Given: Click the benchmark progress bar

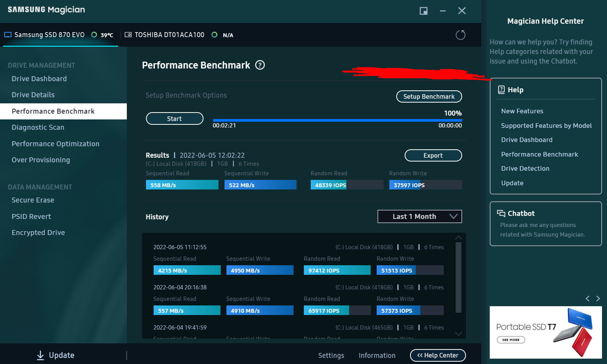Looking at the screenshot, I should pos(337,120).
